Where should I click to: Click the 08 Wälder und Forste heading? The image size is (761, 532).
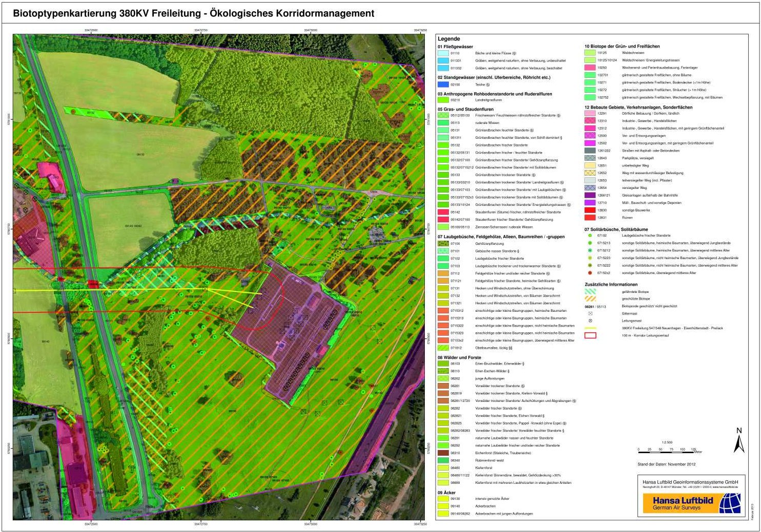click(x=459, y=357)
